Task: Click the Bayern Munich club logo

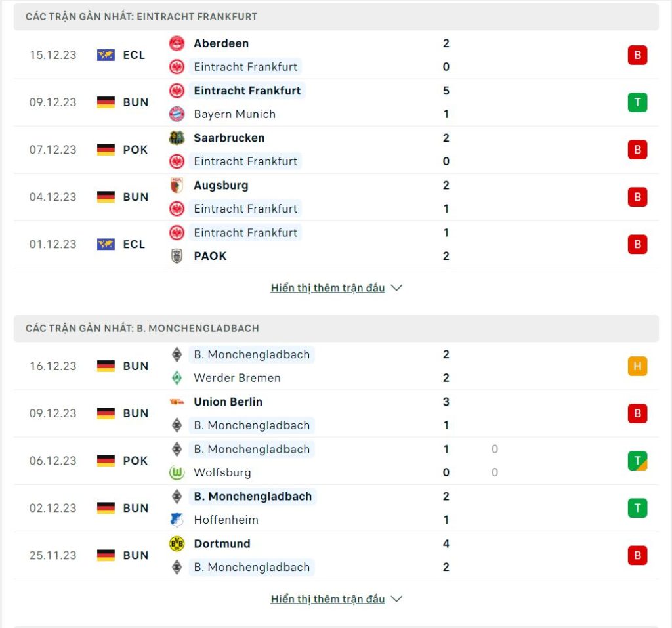Action: click(x=177, y=114)
